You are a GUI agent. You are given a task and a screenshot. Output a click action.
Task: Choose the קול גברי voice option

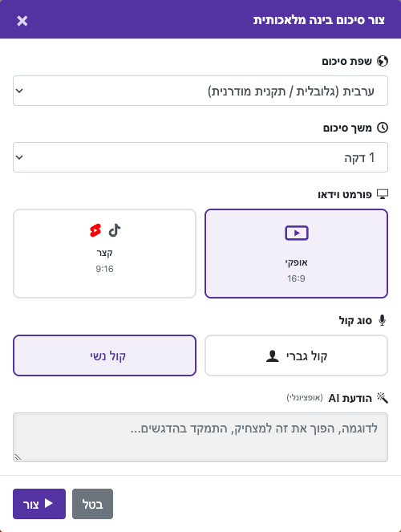click(x=296, y=355)
